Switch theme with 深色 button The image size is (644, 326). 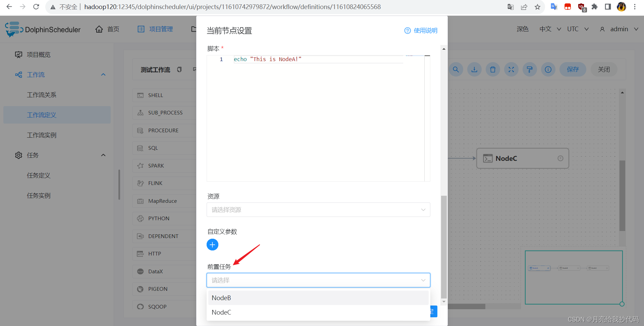tap(522, 29)
